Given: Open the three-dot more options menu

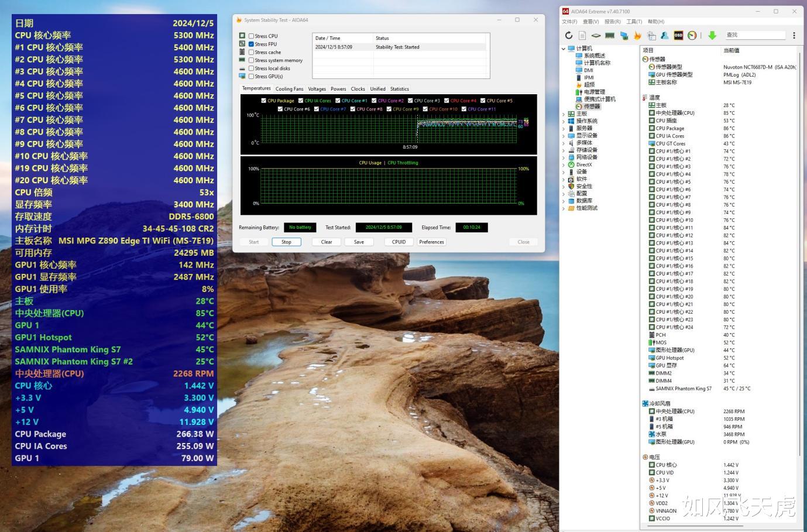Looking at the screenshot, I should tap(794, 36).
